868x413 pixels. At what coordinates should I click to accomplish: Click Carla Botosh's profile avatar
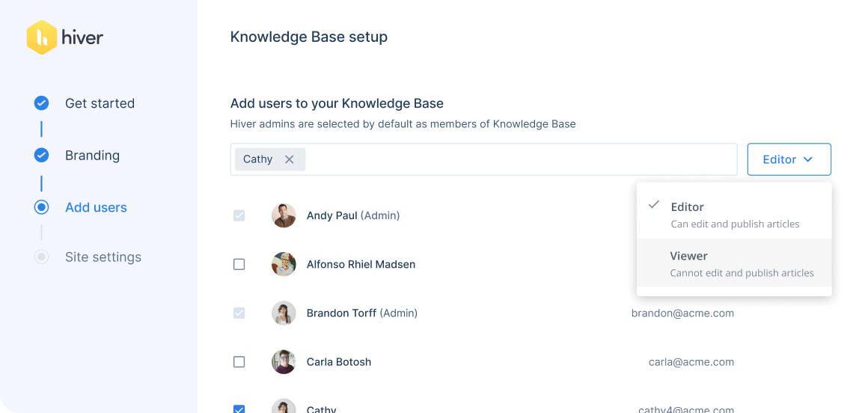tap(284, 361)
